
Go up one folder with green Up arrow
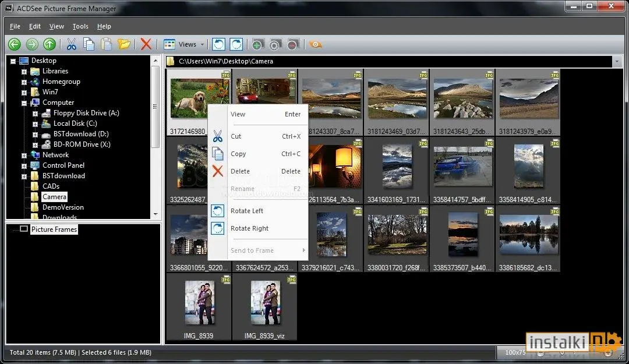(x=50, y=44)
